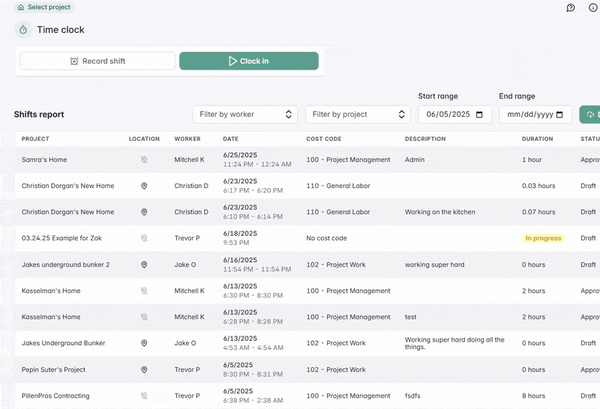The width and height of the screenshot is (600, 409).
Task: Click the 0.07 hours duration cell
Action: [x=538, y=212]
